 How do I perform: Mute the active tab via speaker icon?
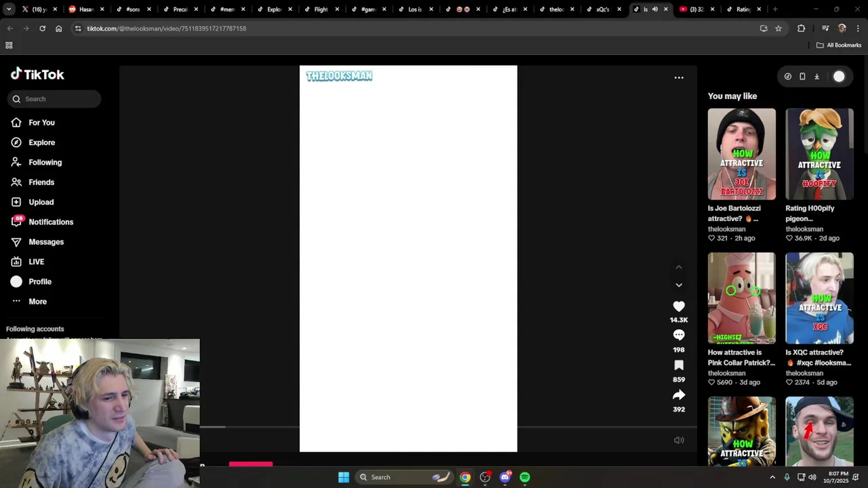tap(655, 9)
